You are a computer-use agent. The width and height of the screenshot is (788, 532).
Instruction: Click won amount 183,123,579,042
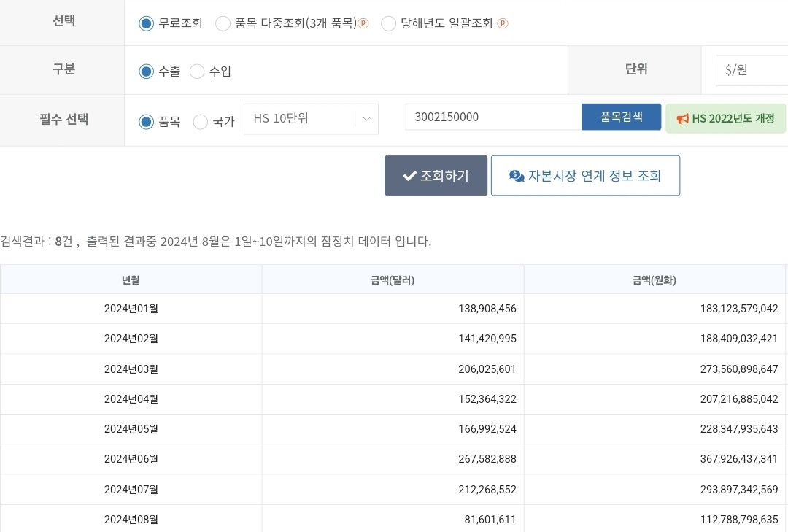point(738,309)
